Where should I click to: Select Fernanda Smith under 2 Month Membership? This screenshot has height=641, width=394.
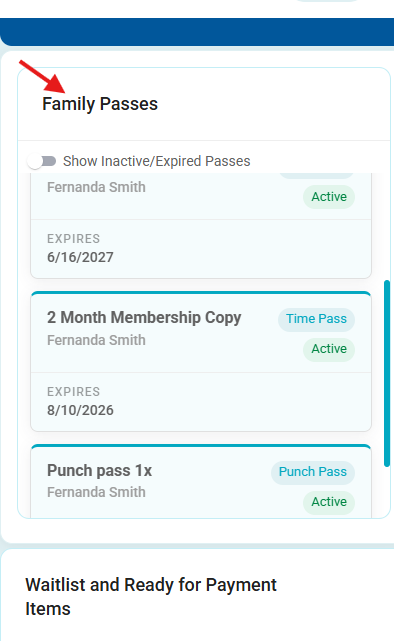[x=96, y=340]
